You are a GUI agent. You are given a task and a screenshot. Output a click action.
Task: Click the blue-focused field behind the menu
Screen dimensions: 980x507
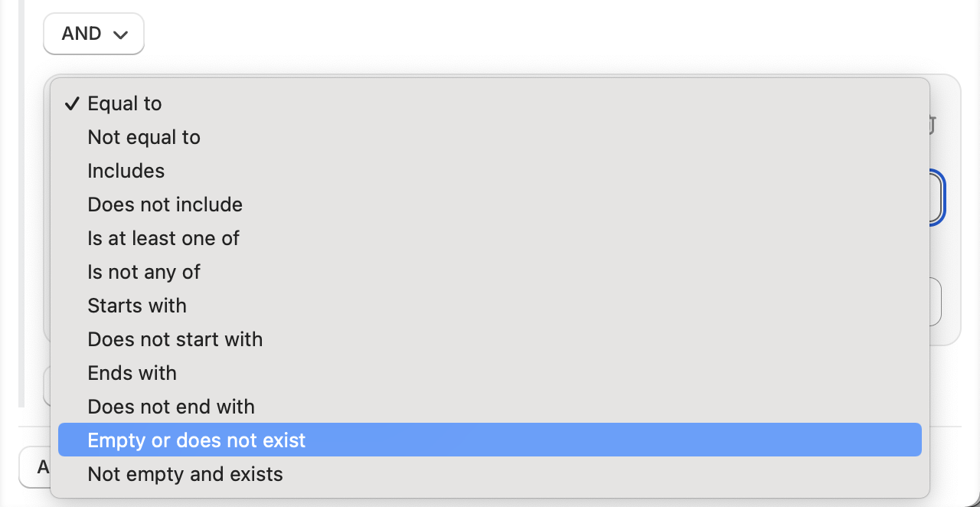click(937, 197)
